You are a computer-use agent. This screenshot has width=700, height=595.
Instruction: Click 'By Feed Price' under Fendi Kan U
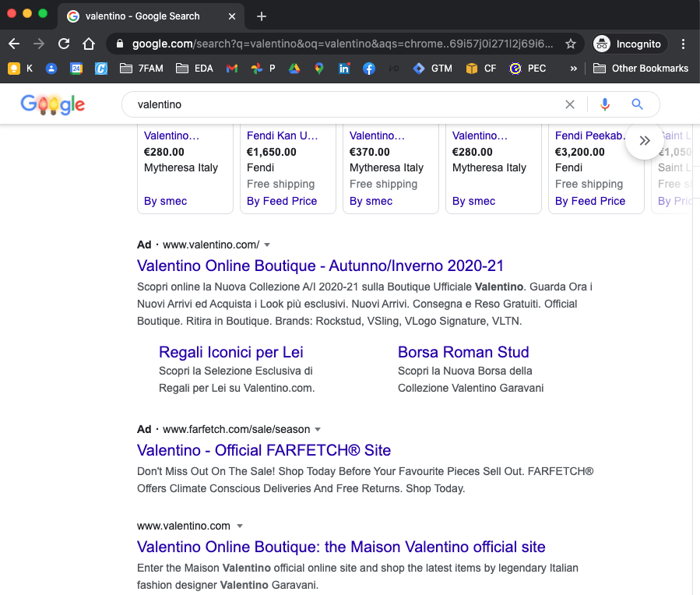click(x=282, y=201)
